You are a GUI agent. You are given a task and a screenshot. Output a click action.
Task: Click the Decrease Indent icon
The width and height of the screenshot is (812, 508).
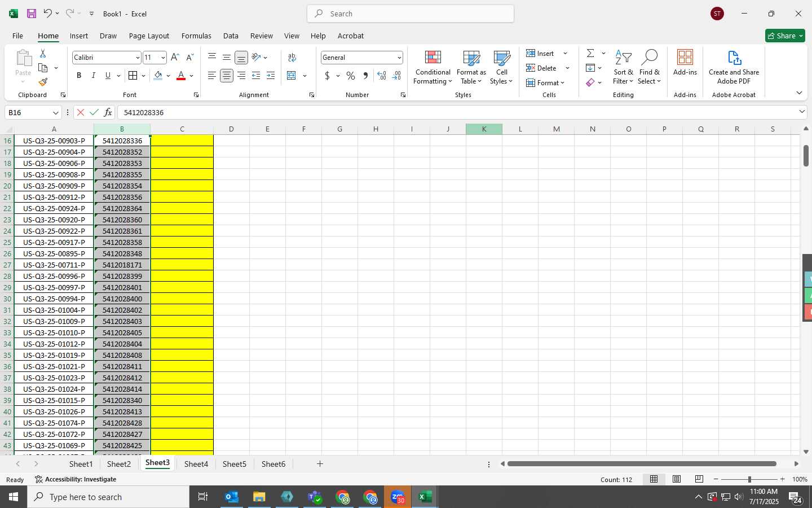pyautogui.click(x=256, y=76)
